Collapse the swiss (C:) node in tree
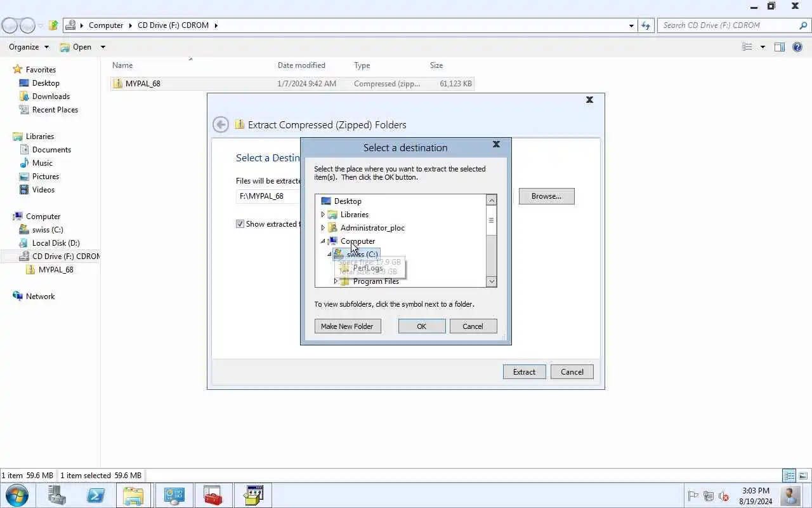Viewport: 812px width, 508px height. point(329,255)
